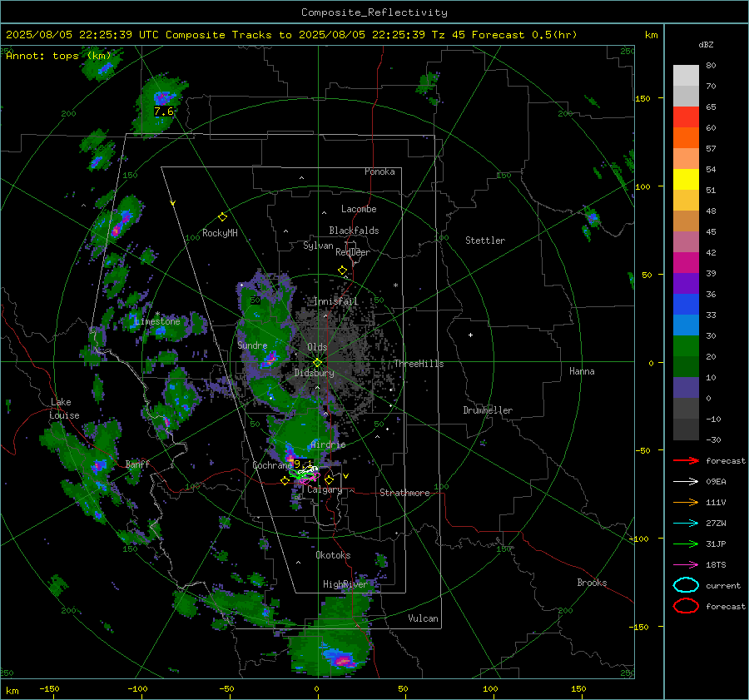Click the Lacombe town label
Screen dimensions: 749x700
pyautogui.click(x=359, y=209)
